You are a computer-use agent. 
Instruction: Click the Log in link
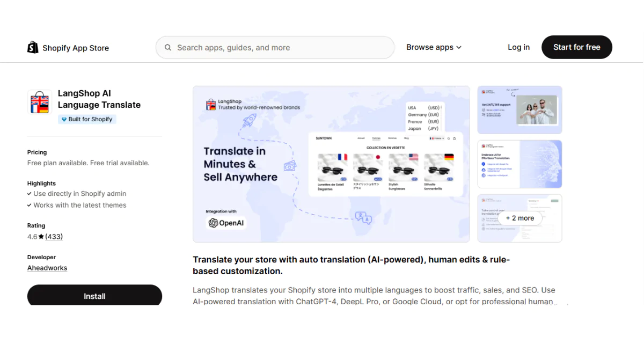pyautogui.click(x=518, y=47)
